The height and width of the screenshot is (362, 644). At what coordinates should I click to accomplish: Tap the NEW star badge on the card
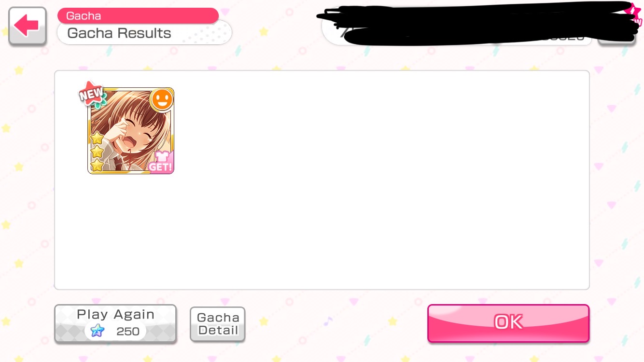tap(92, 94)
